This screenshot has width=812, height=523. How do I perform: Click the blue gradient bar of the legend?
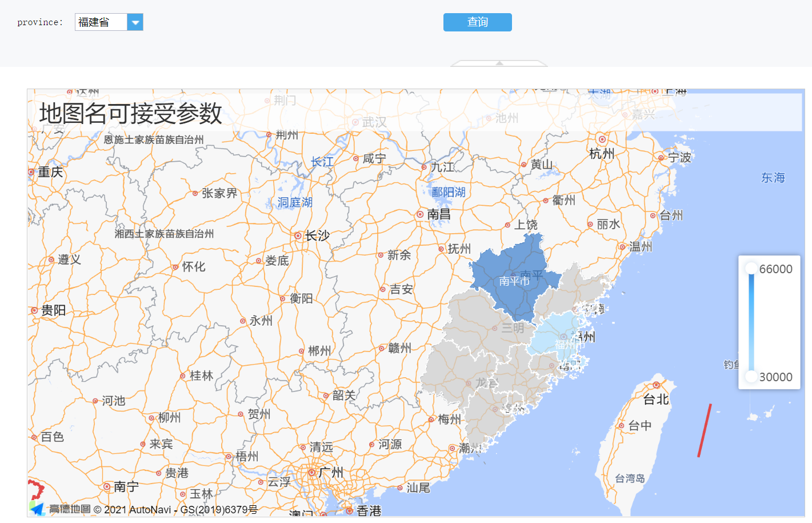[751, 323]
